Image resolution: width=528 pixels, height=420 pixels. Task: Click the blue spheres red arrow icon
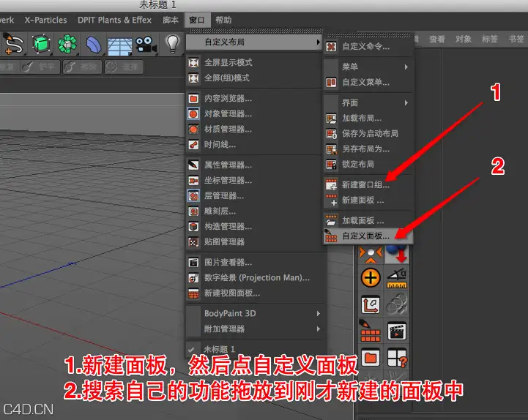click(x=397, y=254)
